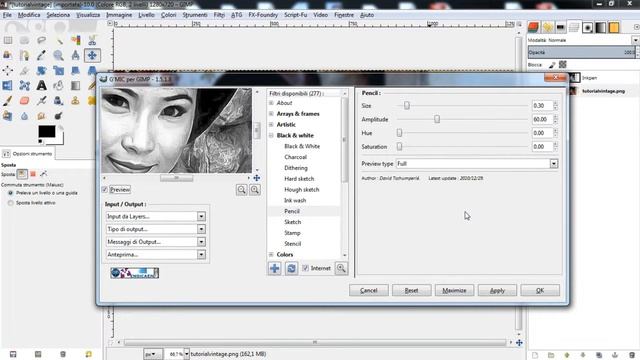
Task: Select the Ellipse Select tool
Action: pos(24,40)
